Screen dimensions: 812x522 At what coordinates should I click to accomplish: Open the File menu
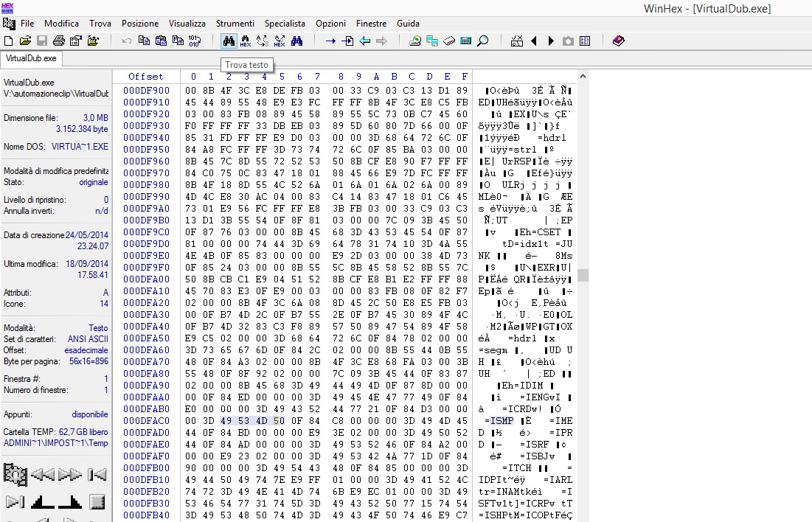(x=27, y=24)
